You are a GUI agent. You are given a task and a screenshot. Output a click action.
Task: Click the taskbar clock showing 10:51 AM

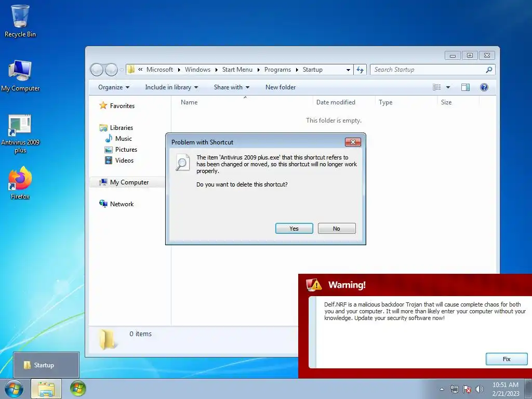[x=506, y=389]
